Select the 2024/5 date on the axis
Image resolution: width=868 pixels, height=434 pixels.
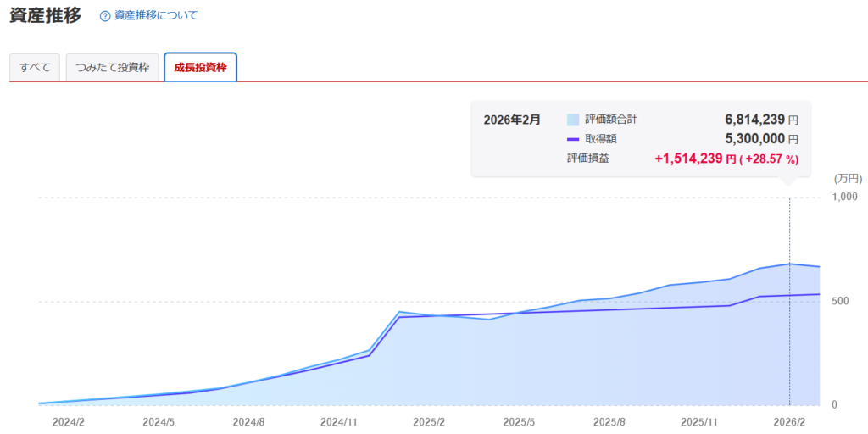pos(159,421)
